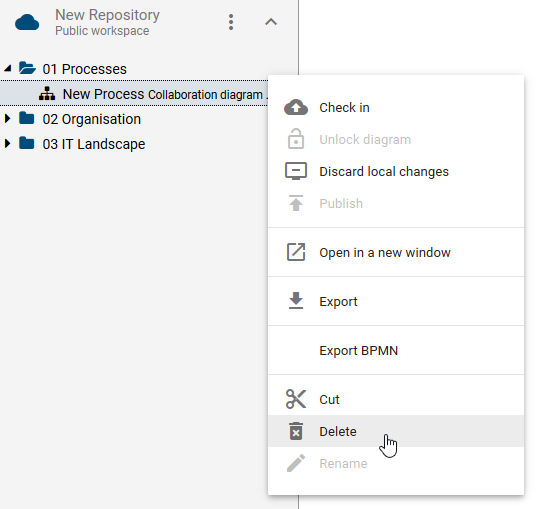The width and height of the screenshot is (538, 509).
Task: Select the New Process Collaboration diagram entry
Action: 134,94
